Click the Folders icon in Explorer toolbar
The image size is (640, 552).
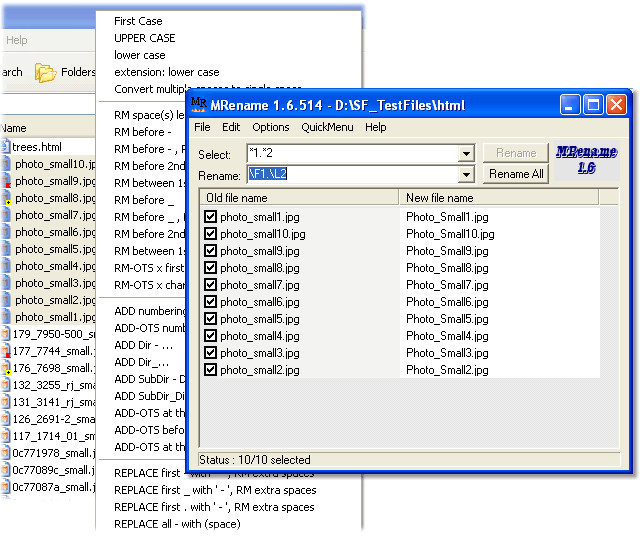coord(45,73)
